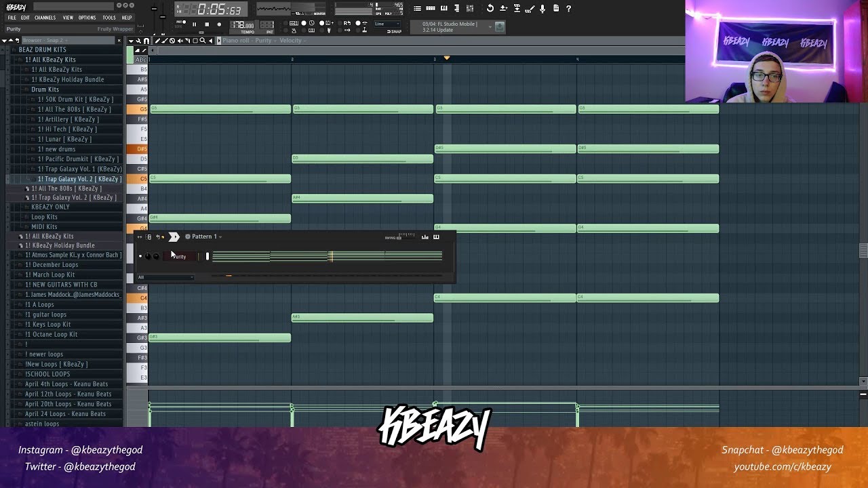Image resolution: width=868 pixels, height=488 pixels.
Task: Click the browser reread back-arrow icon
Action: (x=18, y=41)
